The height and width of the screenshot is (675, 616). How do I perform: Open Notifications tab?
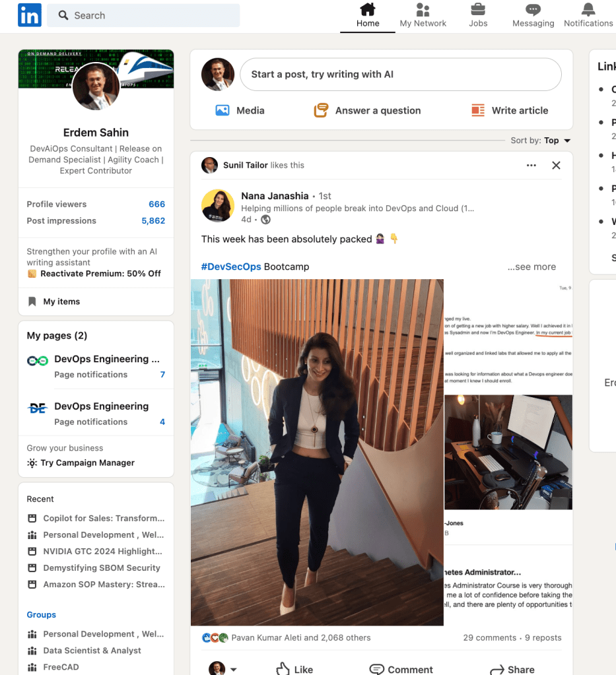(588, 15)
